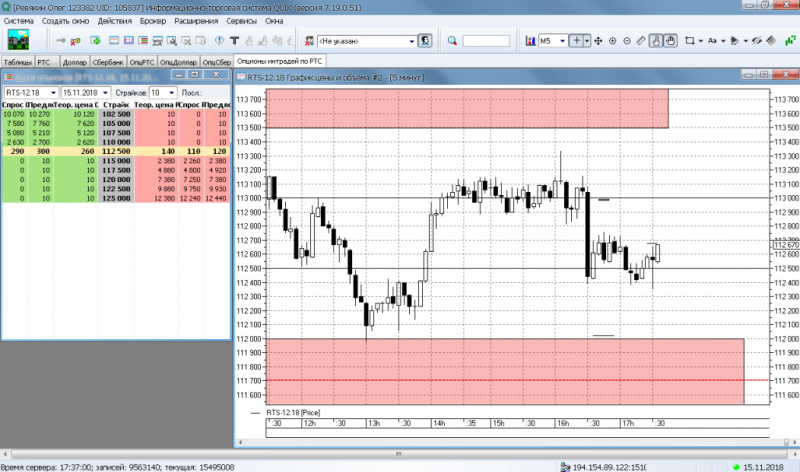
Task: Click the client filter person icon
Action: pyautogui.click(x=309, y=41)
